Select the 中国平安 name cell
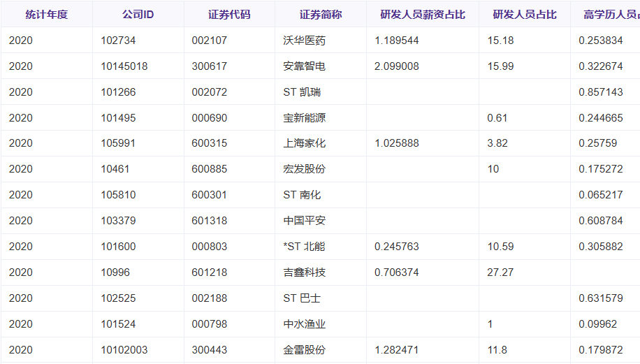 321,221
